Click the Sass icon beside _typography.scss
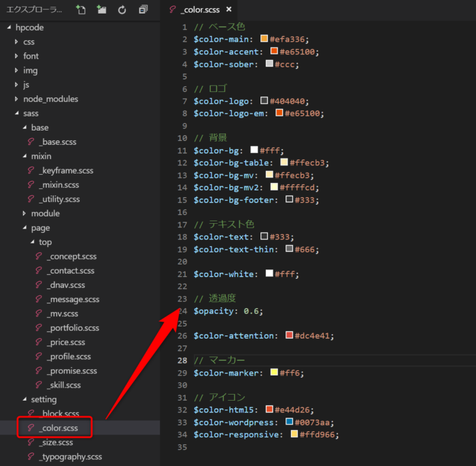Image resolution: width=476 pixels, height=466 pixels. point(31,456)
